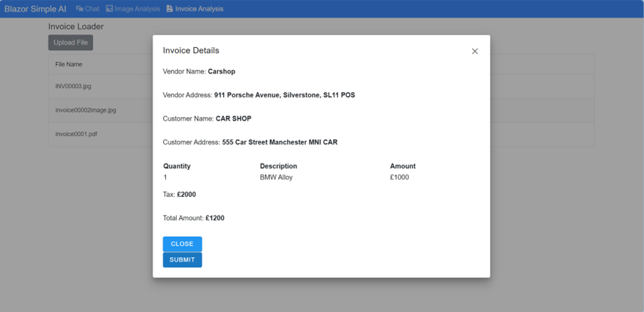
Task: Click the Blazor Simple AI brand title
Action: click(36, 9)
